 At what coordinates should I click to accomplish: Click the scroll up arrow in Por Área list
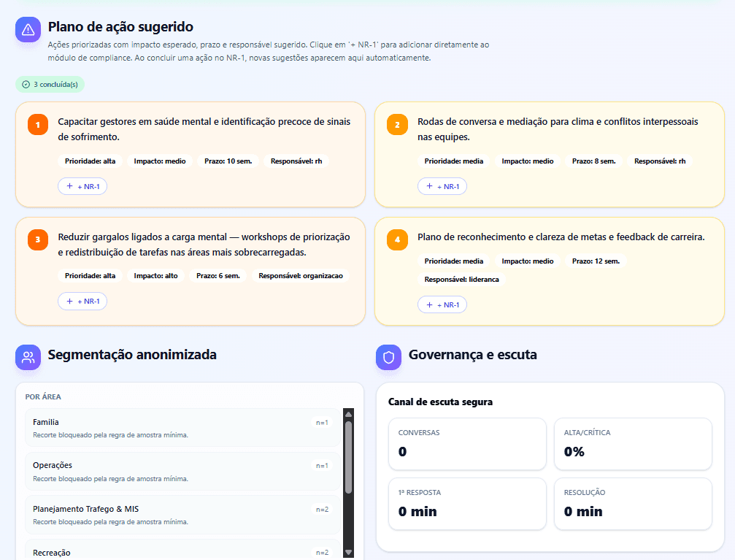coord(348,414)
